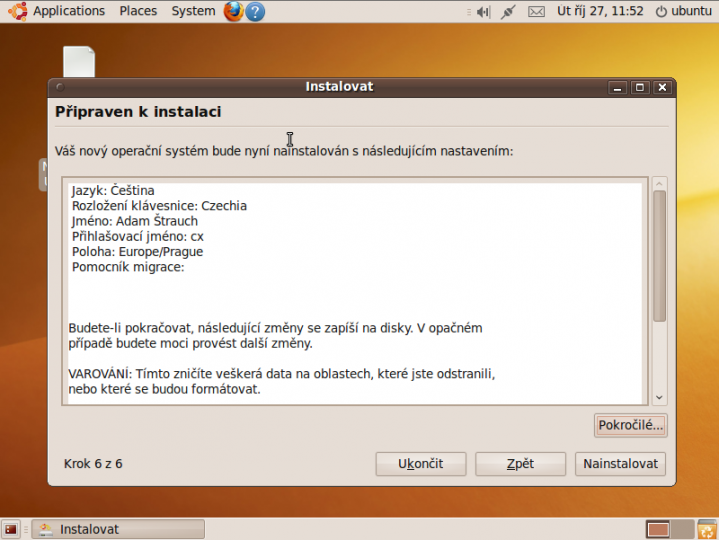Click the line "Rozložení klávesnice: Czechia"
Screen dimensions: 719x540
(x=159, y=206)
